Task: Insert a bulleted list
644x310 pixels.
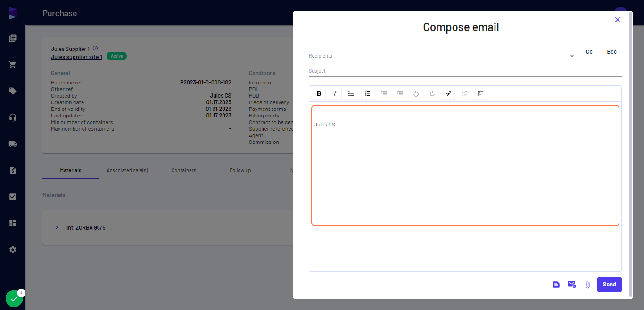Action: click(x=351, y=93)
